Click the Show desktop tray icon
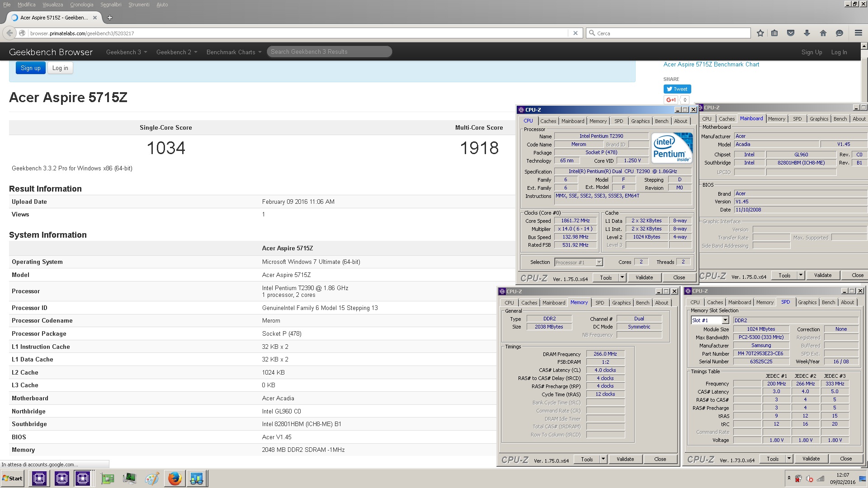Image resolution: width=868 pixels, height=488 pixels. pyautogui.click(x=863, y=478)
